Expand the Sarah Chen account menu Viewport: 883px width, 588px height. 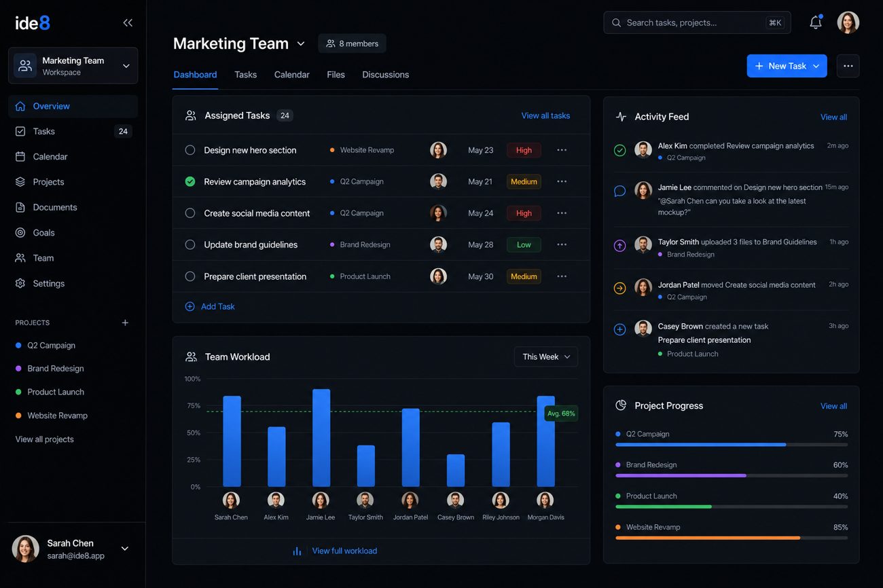tap(125, 549)
